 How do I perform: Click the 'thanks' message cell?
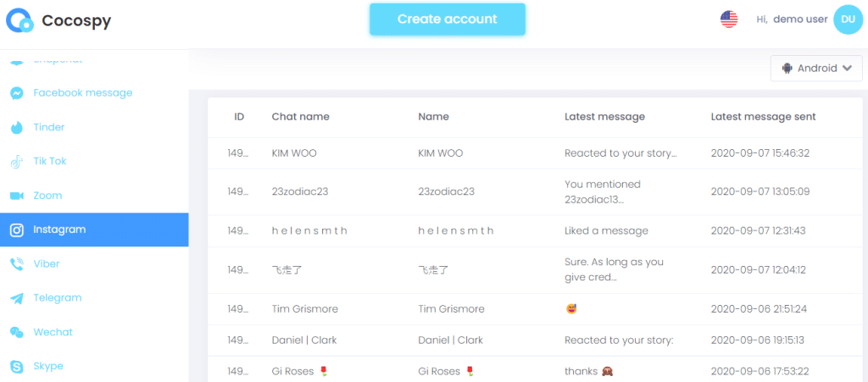tap(589, 371)
